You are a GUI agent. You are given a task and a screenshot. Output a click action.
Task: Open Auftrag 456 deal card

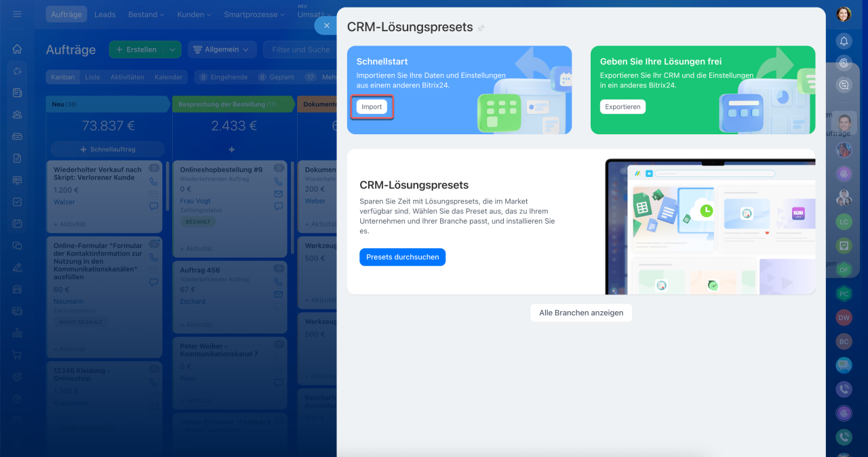click(200, 270)
